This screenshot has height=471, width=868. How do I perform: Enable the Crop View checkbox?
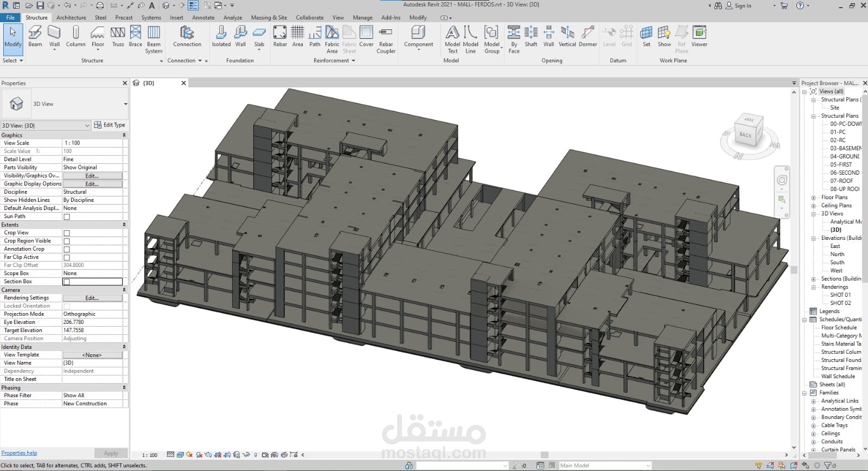[67, 233]
